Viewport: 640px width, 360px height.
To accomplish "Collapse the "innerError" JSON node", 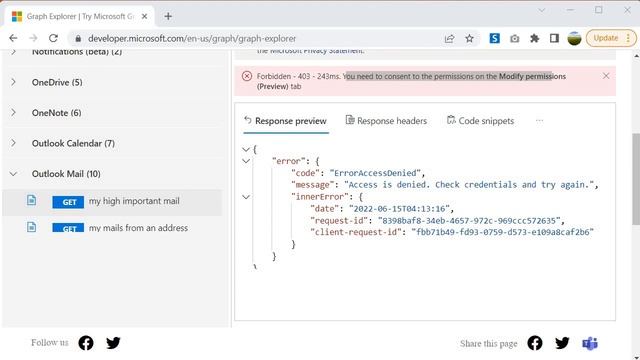I will point(246,197).
